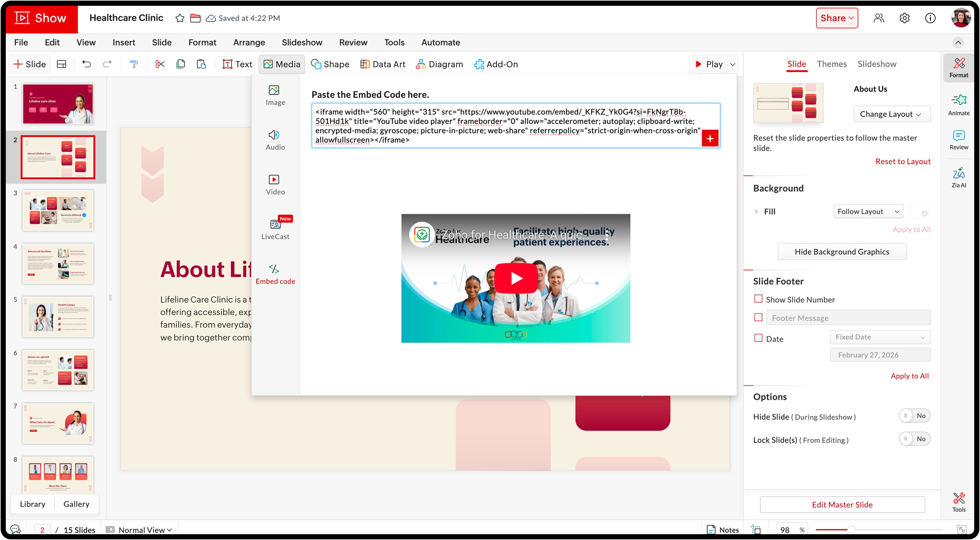Image resolution: width=980 pixels, height=540 pixels.
Task: Click the zoom slider at the bottom
Action: (851, 529)
